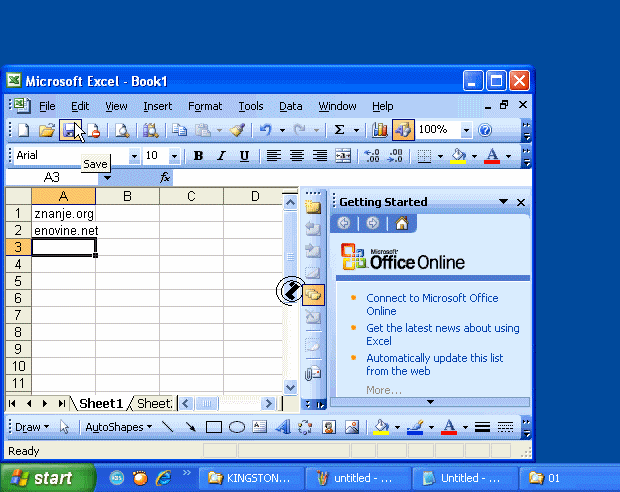Open the Getting Started pane dropdown

tap(503, 202)
